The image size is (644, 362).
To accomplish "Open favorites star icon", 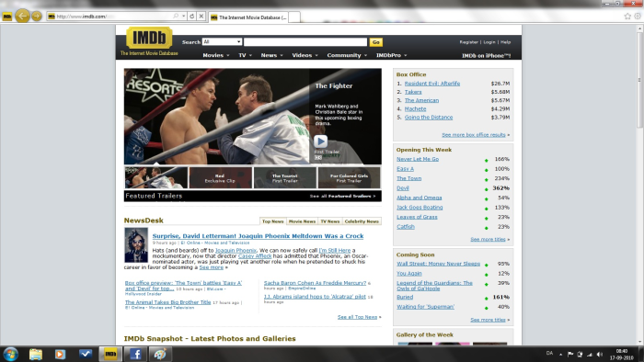I will 627,16.
